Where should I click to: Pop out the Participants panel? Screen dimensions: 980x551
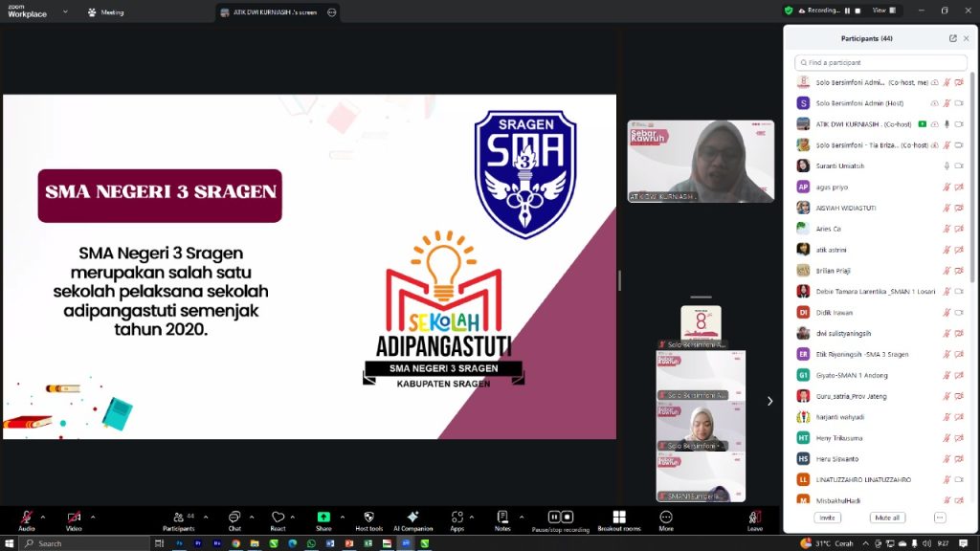(952, 38)
